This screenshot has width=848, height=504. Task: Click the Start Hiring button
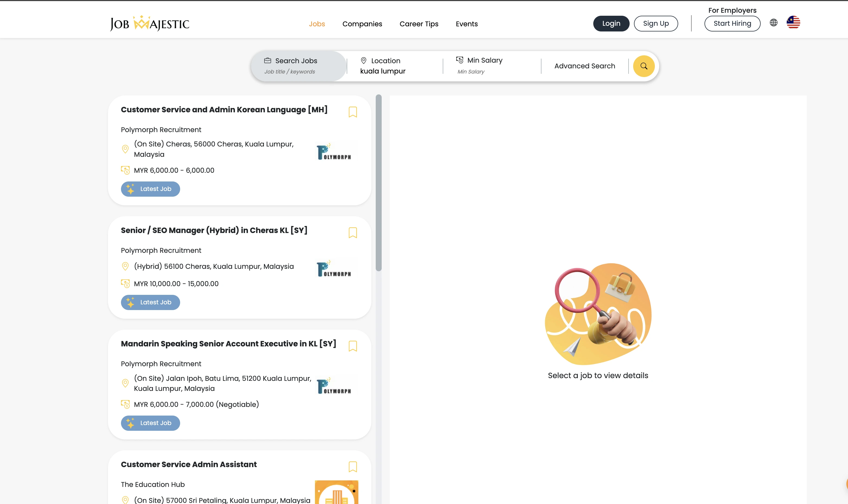732,23
